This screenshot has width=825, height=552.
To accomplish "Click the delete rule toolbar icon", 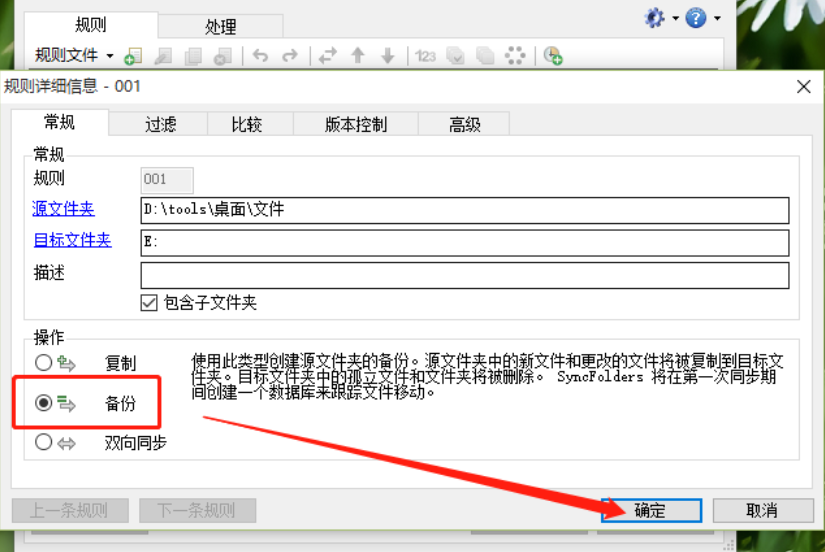I will click(223, 56).
